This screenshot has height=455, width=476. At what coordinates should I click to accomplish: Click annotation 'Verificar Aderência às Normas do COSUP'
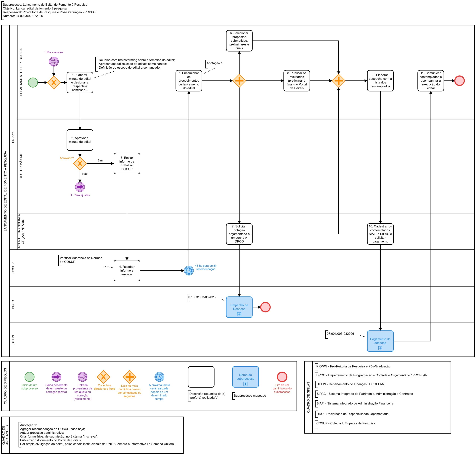81,260
